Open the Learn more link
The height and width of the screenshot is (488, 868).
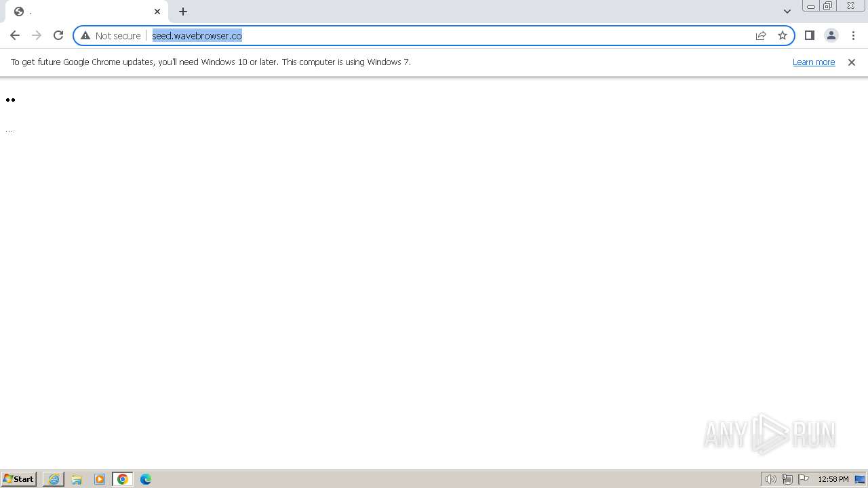[814, 62]
